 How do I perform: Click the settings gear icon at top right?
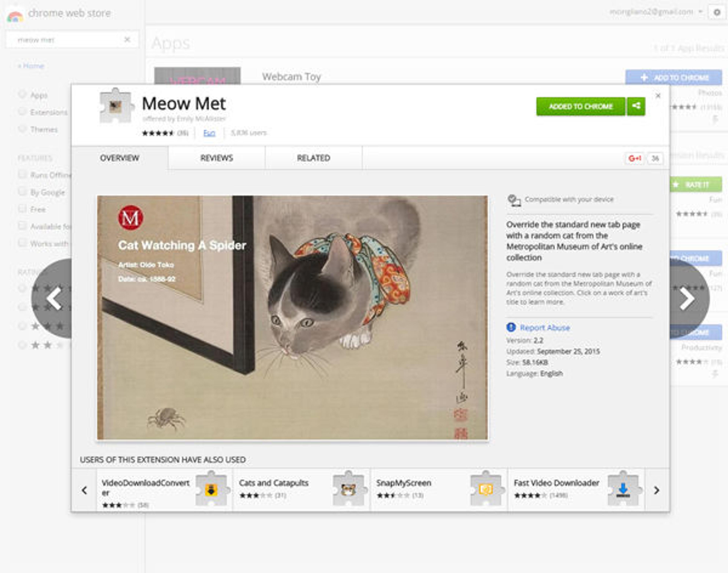(717, 12)
